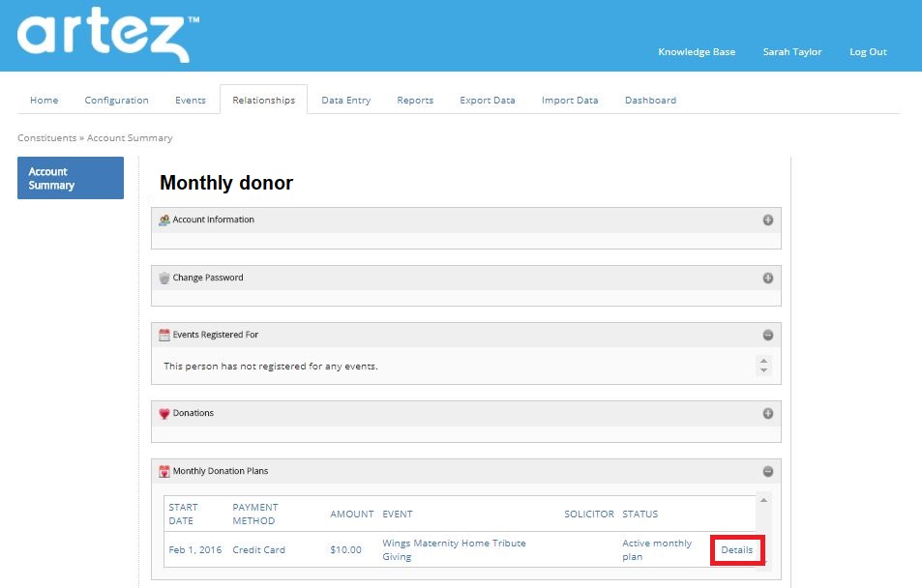The width and height of the screenshot is (922, 588).
Task: Open the Reports tab
Action: pyautogui.click(x=415, y=100)
